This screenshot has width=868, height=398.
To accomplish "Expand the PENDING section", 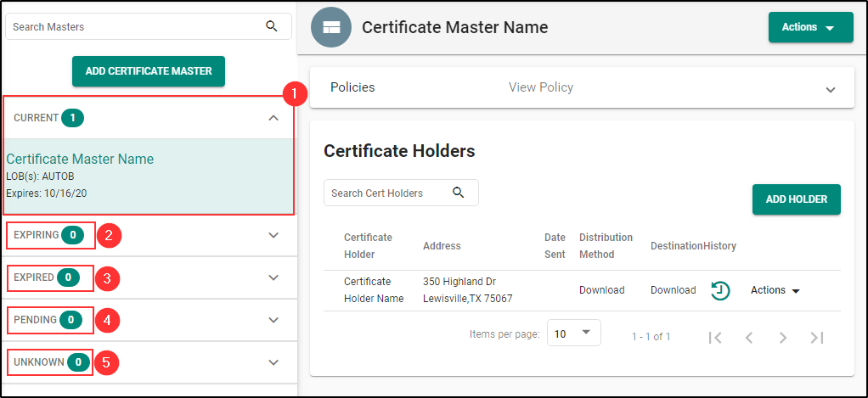I will point(273,320).
